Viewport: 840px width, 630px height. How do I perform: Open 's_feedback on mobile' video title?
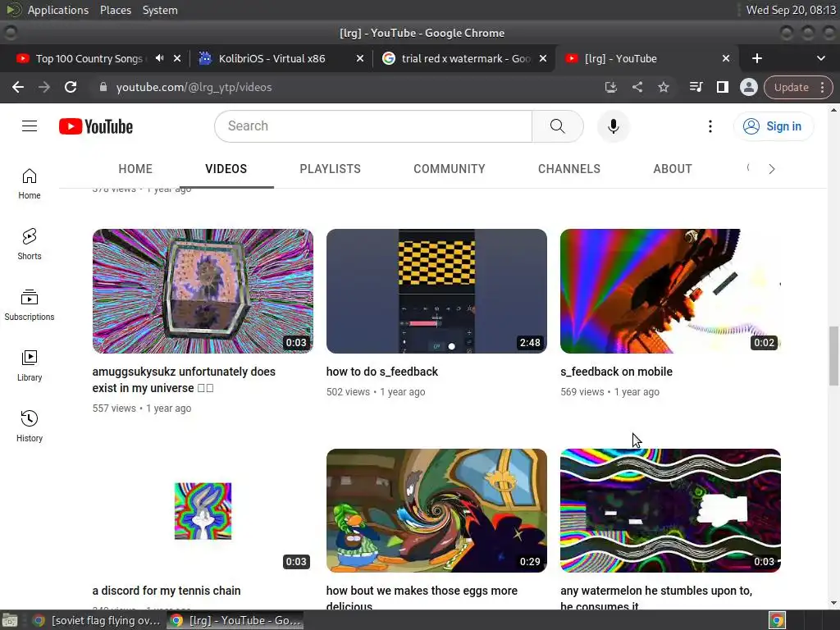tap(616, 372)
